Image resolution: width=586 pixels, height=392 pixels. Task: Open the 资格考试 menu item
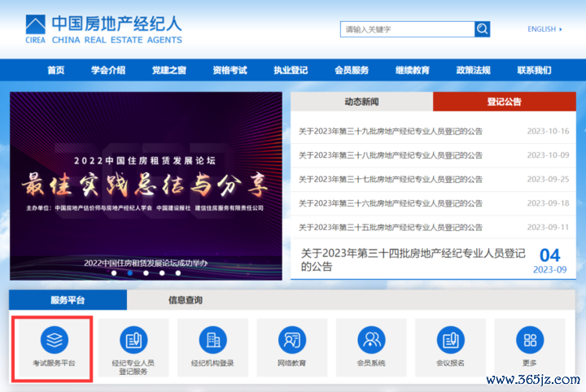[230, 70]
